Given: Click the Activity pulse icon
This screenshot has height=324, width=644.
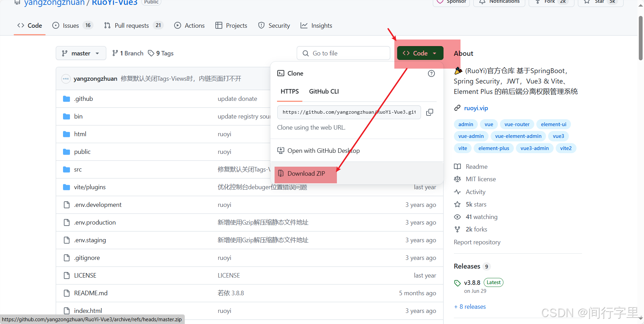Looking at the screenshot, I should click(x=457, y=192).
